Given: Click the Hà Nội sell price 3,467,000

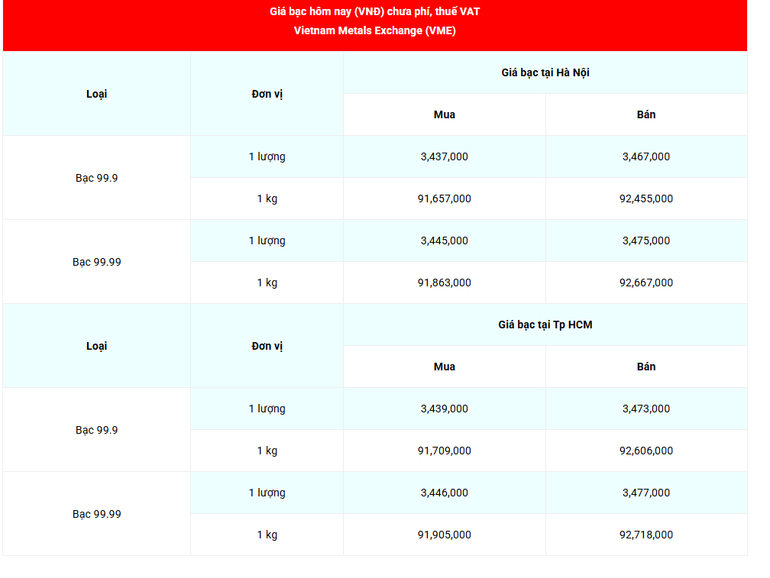Looking at the screenshot, I should click(646, 157).
